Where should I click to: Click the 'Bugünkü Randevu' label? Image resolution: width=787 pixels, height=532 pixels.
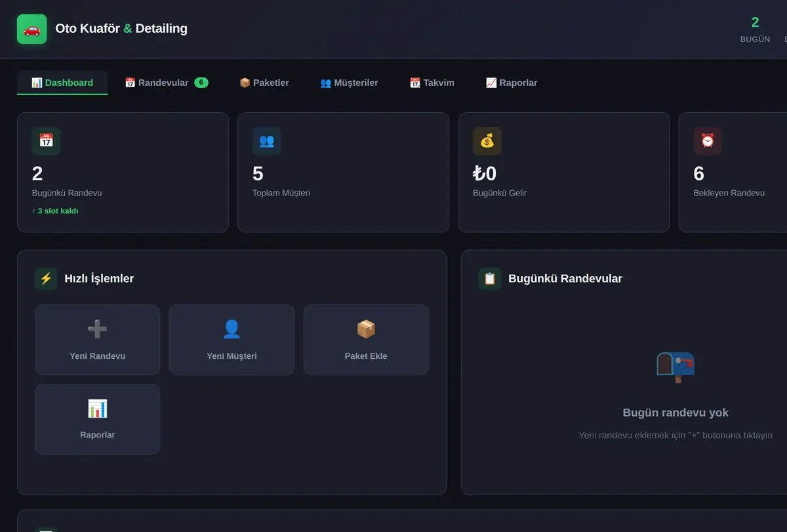[67, 193]
